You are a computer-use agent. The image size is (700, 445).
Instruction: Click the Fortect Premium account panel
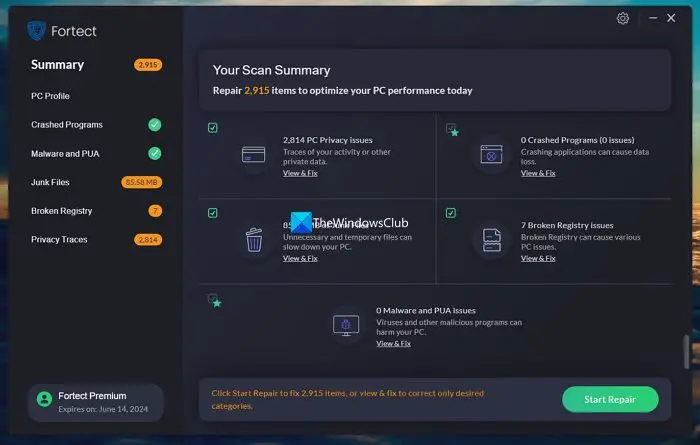coord(96,402)
